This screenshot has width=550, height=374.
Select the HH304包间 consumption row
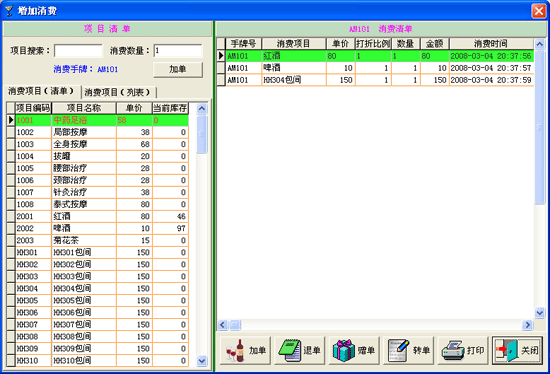click(375, 80)
